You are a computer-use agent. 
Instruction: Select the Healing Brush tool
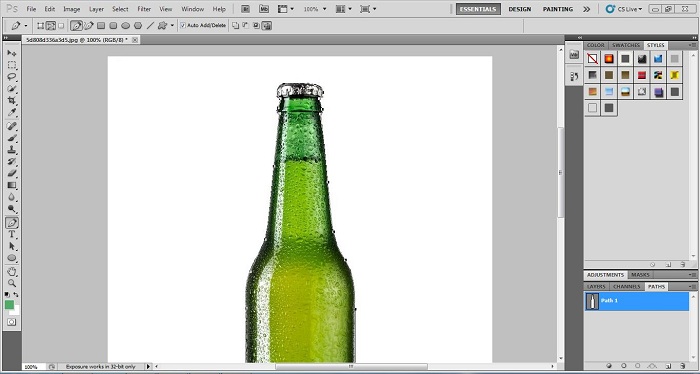tap(12, 126)
